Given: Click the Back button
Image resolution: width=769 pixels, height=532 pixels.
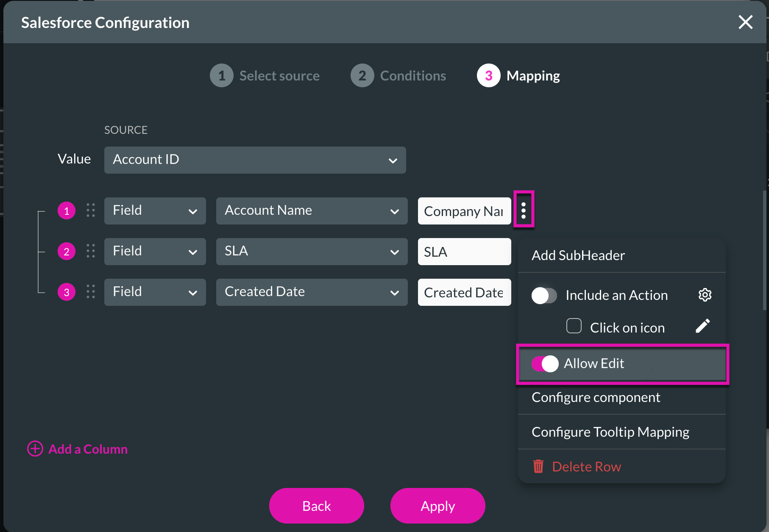Looking at the screenshot, I should pyautogui.click(x=317, y=506).
